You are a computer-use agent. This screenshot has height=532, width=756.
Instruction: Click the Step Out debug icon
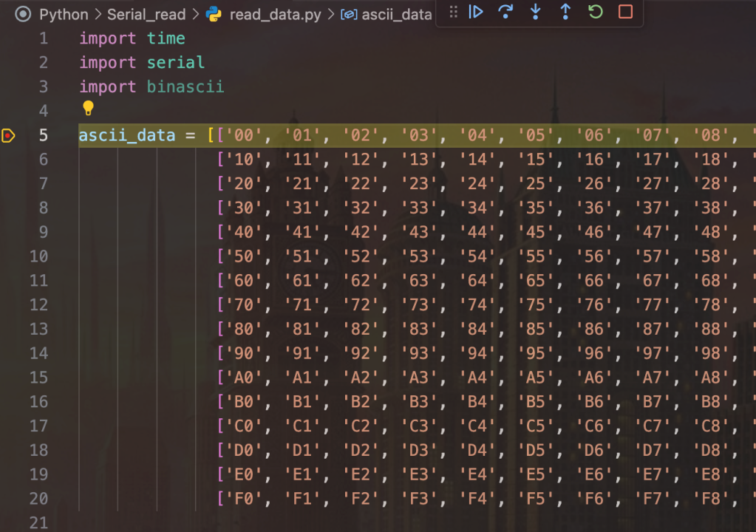tap(565, 12)
